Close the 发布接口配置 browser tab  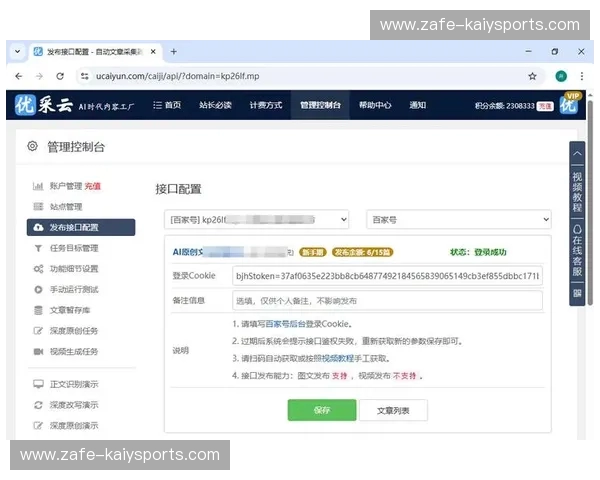point(153,51)
